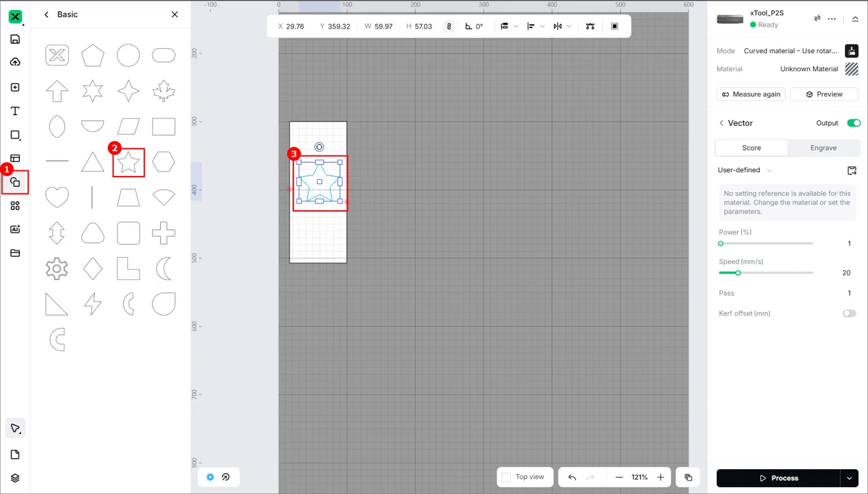
Task: Select the Text tool
Action: pos(15,111)
